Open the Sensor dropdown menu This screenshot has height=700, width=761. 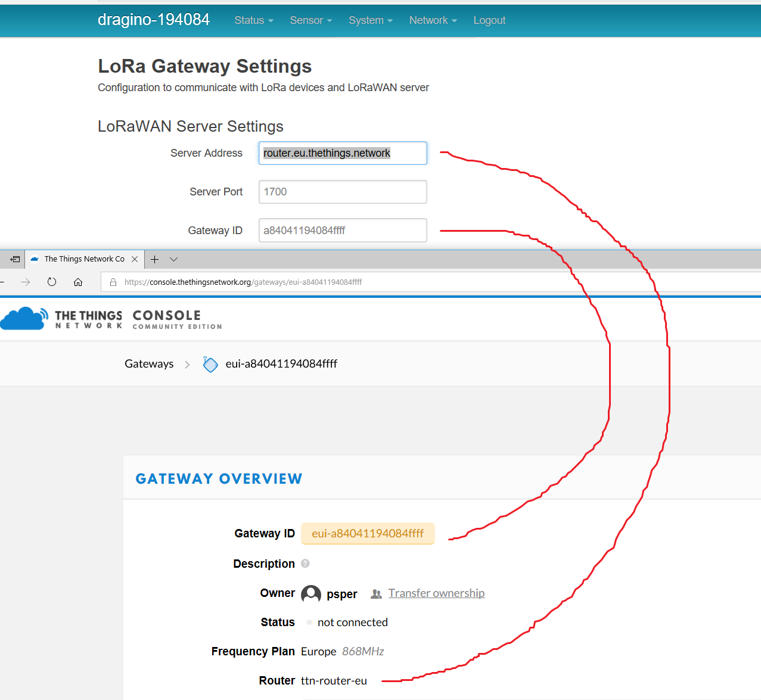pyautogui.click(x=310, y=20)
